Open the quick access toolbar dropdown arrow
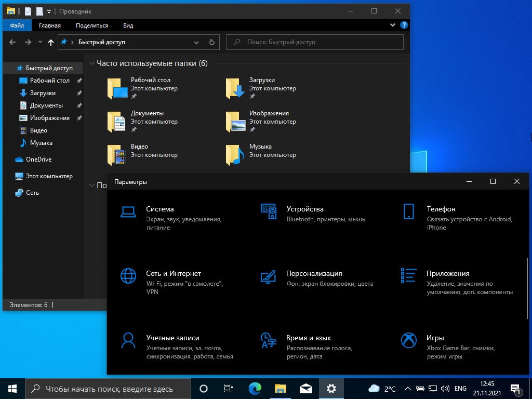The height and width of the screenshot is (399, 532). [49, 11]
